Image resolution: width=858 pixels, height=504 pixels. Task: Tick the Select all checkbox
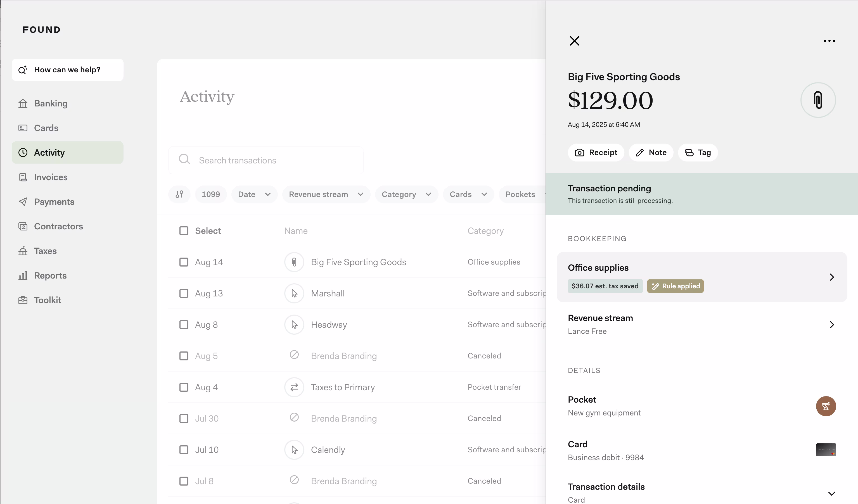(x=184, y=231)
